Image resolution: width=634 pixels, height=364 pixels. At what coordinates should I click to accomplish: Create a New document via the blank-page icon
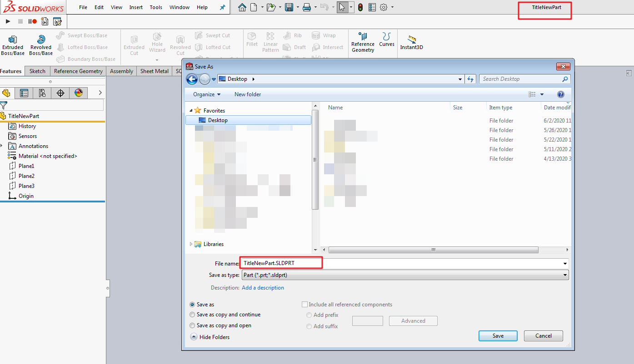point(254,7)
